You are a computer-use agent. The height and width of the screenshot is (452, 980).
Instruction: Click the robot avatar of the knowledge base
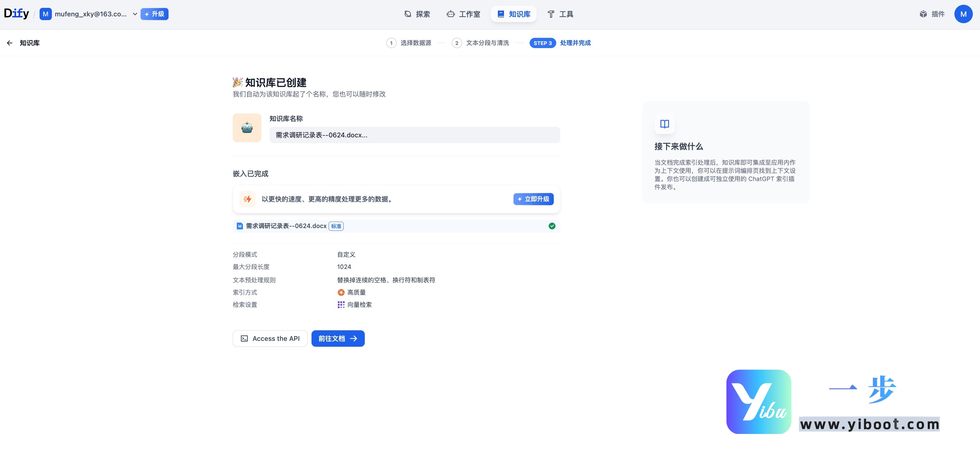(x=247, y=127)
